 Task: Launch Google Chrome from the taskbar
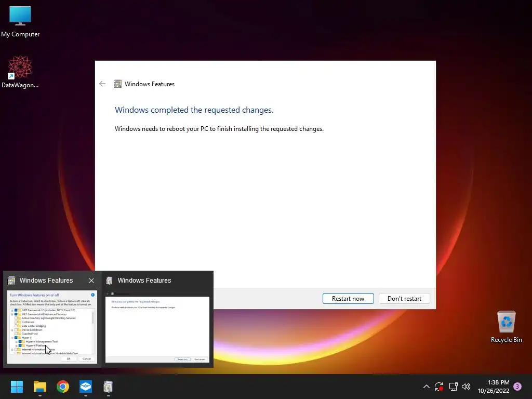63,387
